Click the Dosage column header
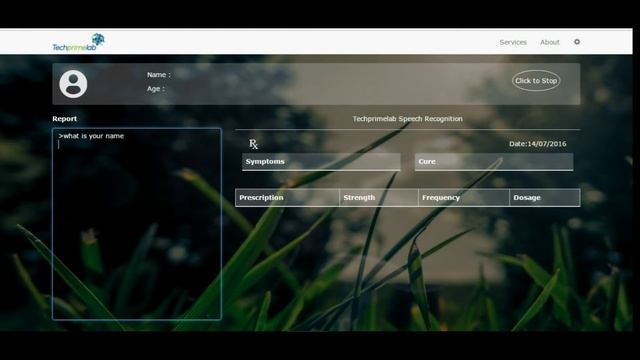Image resolution: width=640 pixels, height=360 pixels. (544, 198)
